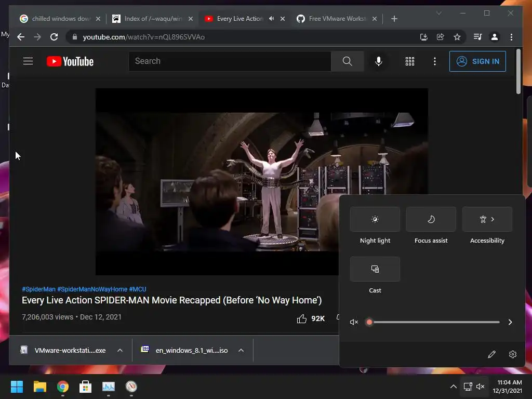532x399 pixels.
Task: Bookmark this page with star icon
Action: pos(457,37)
